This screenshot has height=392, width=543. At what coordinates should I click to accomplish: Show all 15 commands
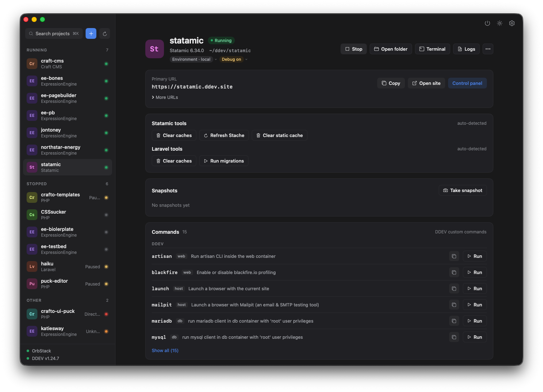165,351
